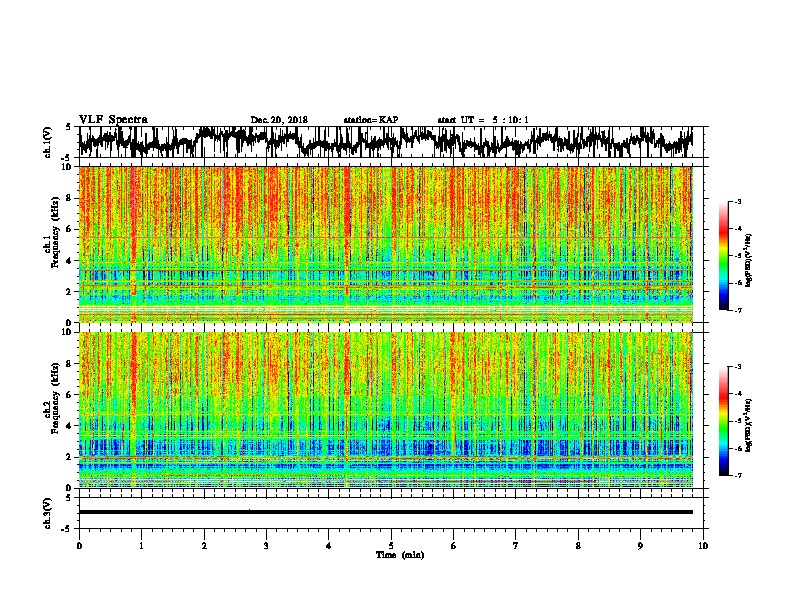This screenshot has width=792, height=612.
Task: Click the "station=KAP" header label
Action: point(371,120)
